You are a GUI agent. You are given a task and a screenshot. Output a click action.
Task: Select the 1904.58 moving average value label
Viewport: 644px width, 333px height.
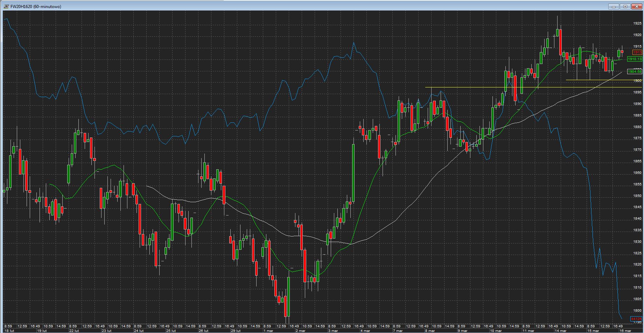(x=635, y=72)
